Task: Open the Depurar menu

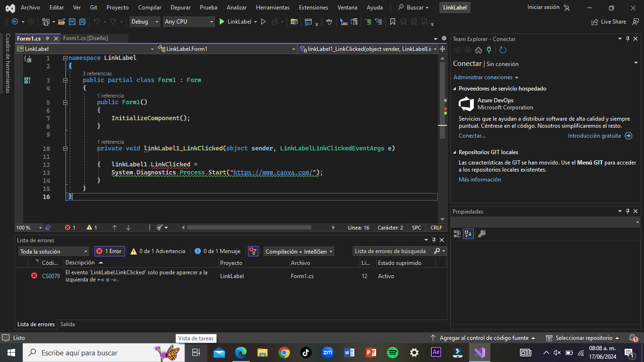Action: (x=181, y=8)
